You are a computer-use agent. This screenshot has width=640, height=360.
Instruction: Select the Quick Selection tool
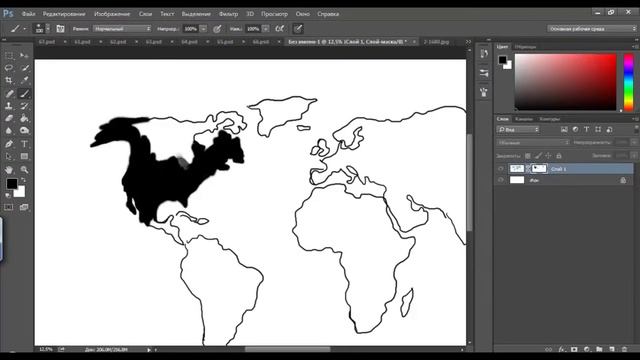24,68
